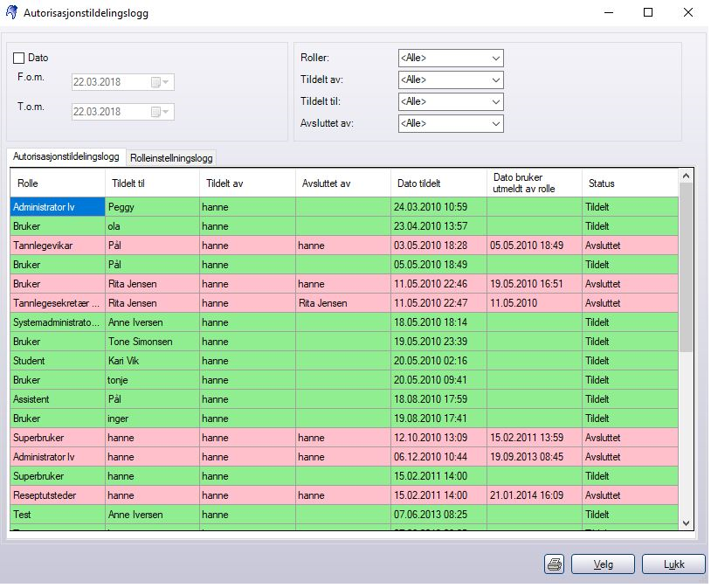Click date 24.03.2010 10:59 cell
This screenshot has width=711, height=588.
click(439, 207)
